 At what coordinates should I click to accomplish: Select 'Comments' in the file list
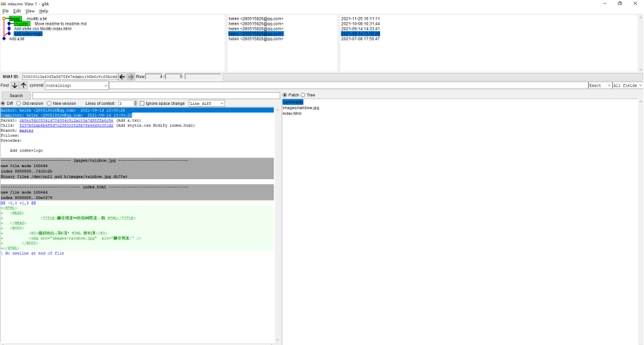tap(293, 102)
